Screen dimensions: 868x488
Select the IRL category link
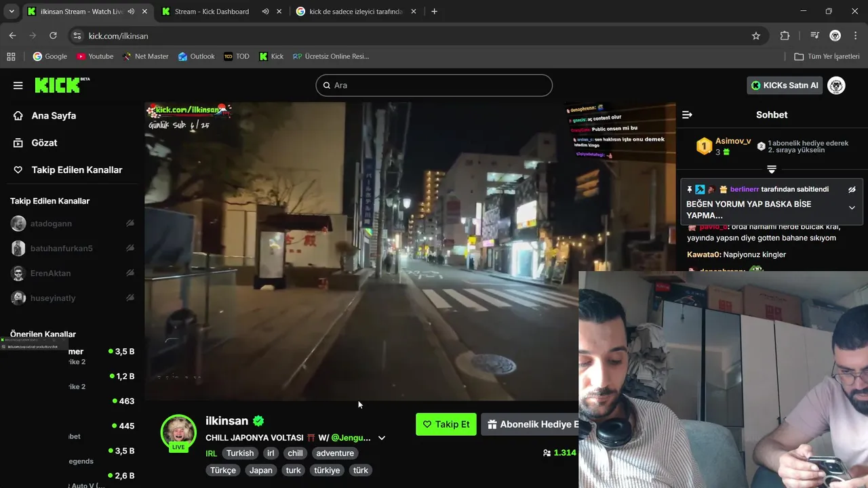[211, 453]
